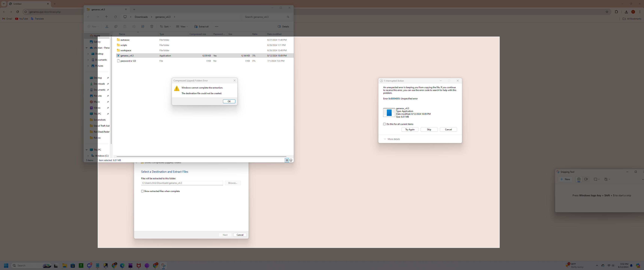This screenshot has height=270, width=644.
Task: Open the three-dot See more menu
Action: [x=216, y=27]
